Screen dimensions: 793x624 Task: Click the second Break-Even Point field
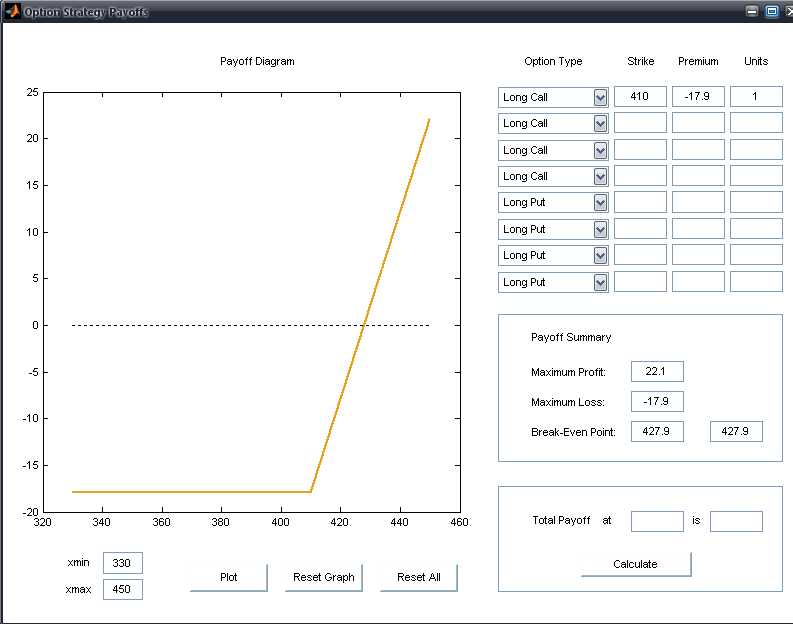point(736,431)
